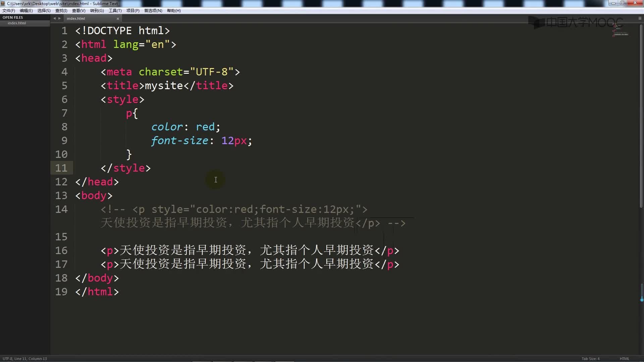Click the opening style tag

(x=122, y=99)
